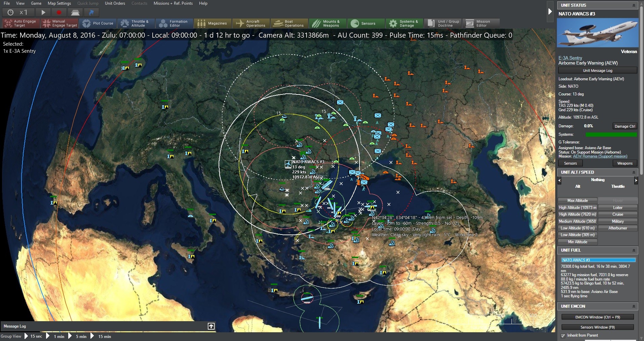Cycle the Throttle selector right arrow
The width and height of the screenshot is (644, 341).
(x=636, y=181)
